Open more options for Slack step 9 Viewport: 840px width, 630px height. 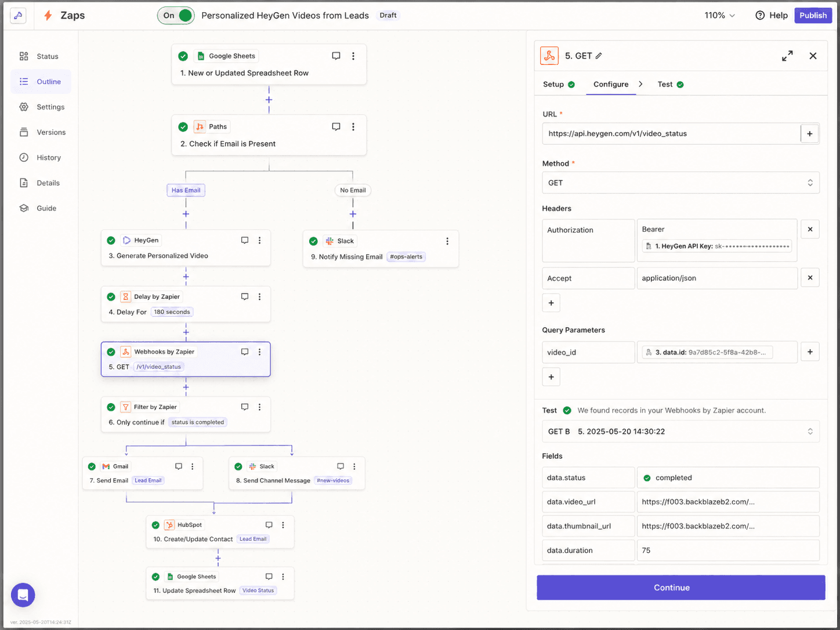(x=447, y=241)
